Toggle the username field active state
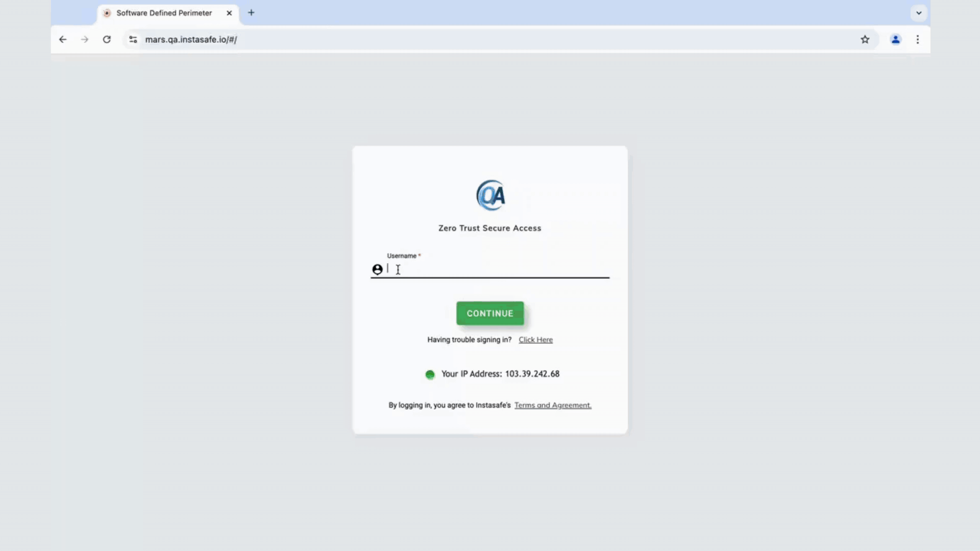 [x=490, y=268]
